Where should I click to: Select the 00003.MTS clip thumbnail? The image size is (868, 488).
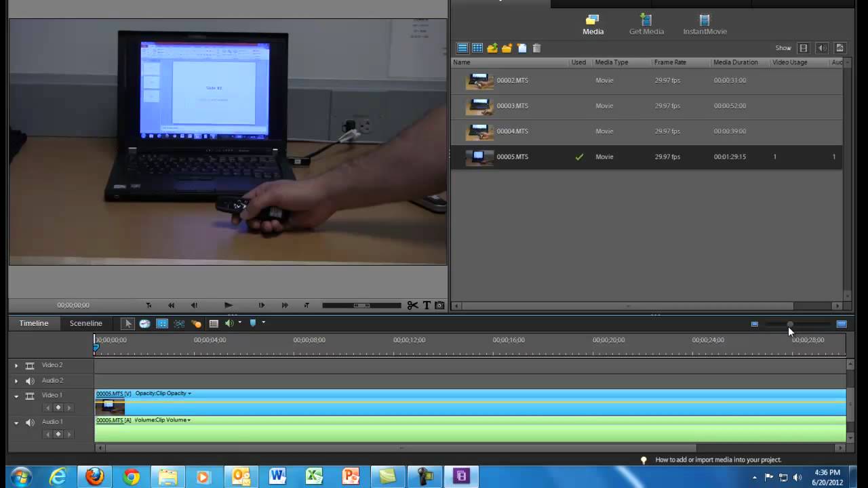pyautogui.click(x=479, y=106)
